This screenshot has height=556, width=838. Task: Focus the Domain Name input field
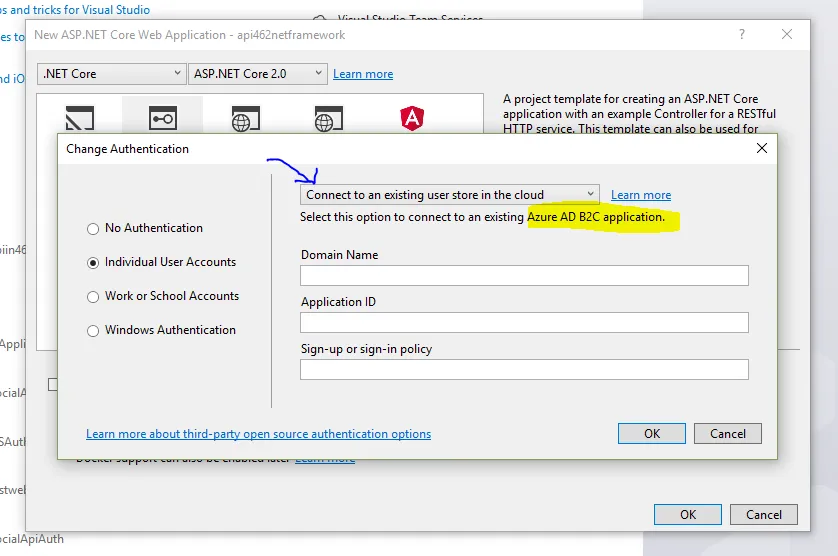tap(524, 276)
